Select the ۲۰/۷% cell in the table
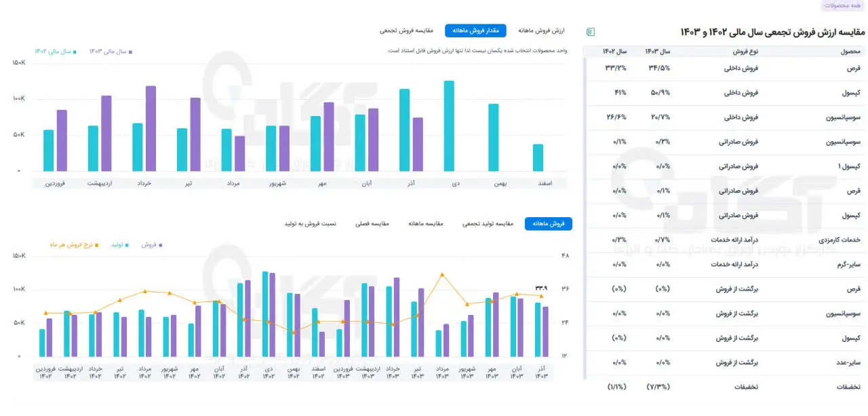This screenshot has height=416, width=868. point(659,117)
